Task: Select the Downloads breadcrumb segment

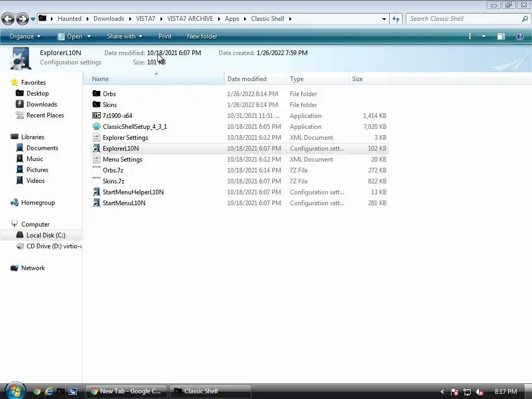Action: 109,19
